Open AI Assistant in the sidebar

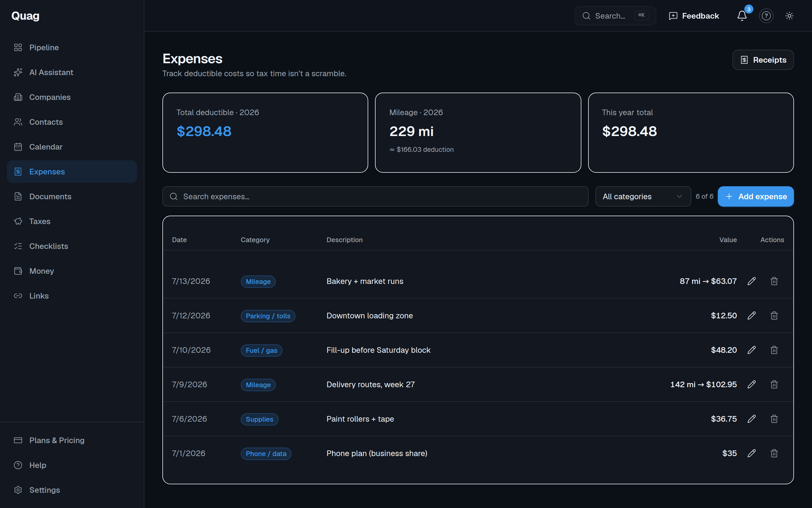(72, 72)
